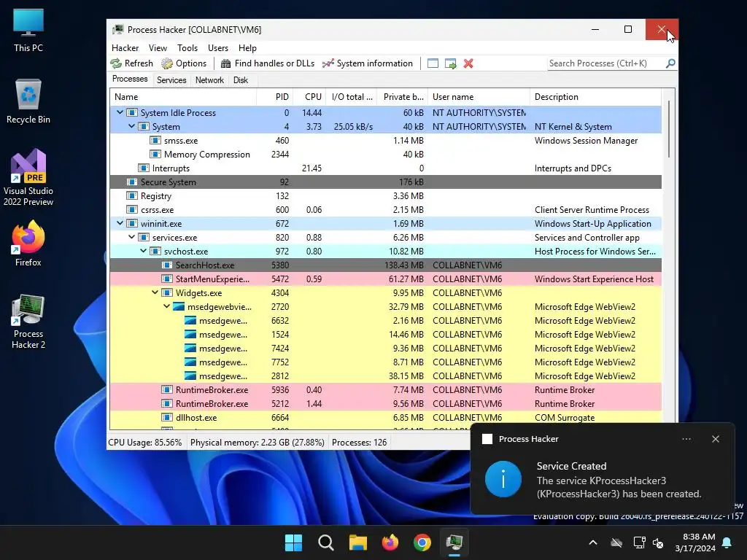The width and height of the screenshot is (747, 560).
Task: Open the Recycle Bin desktop icon
Action: (28, 101)
